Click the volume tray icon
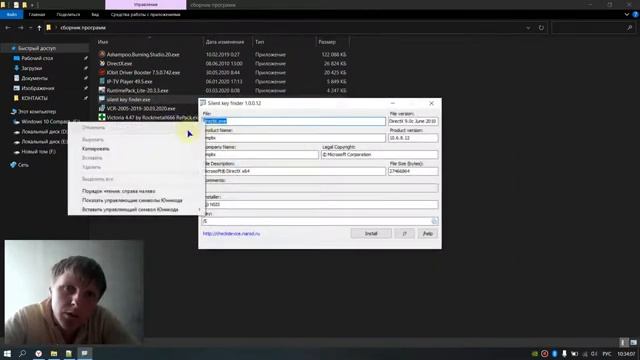 tap(594, 353)
